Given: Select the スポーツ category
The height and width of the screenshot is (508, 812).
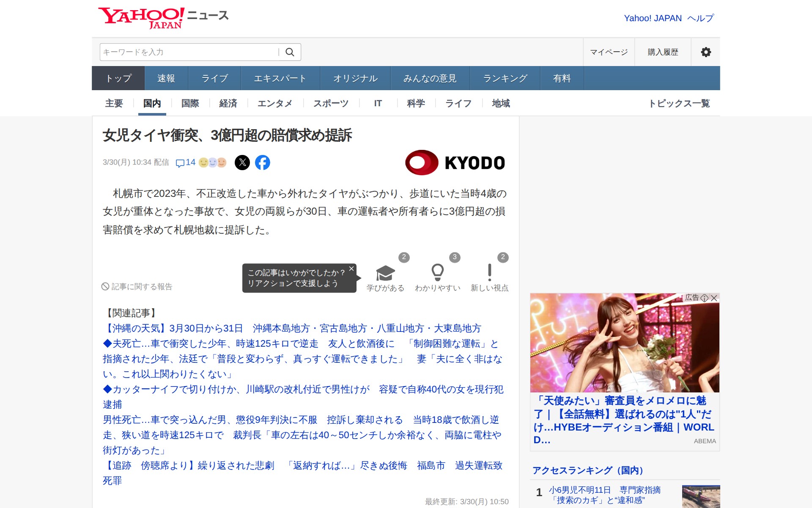Looking at the screenshot, I should point(331,103).
